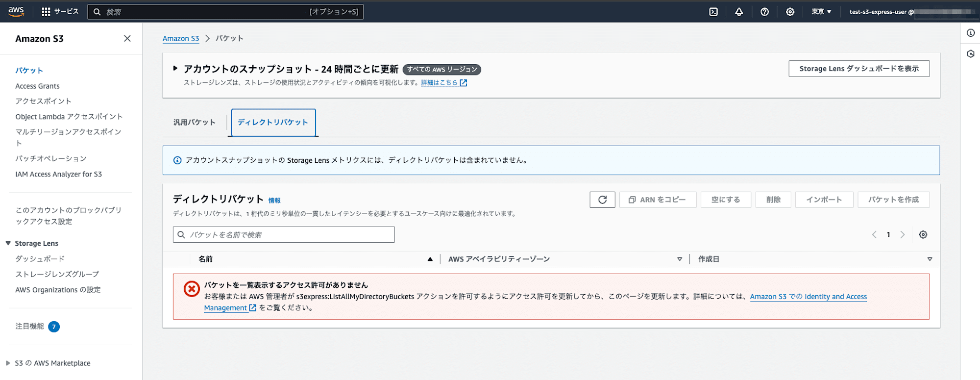Open table preferences gear icon
980x380 pixels.
(x=923, y=235)
